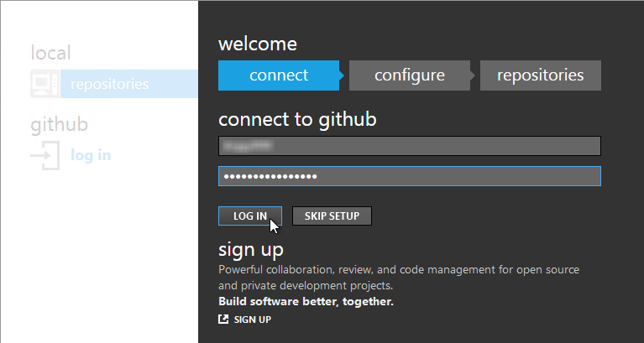644x343 pixels.
Task: Click the "connect to github" heading
Action: coord(297,119)
